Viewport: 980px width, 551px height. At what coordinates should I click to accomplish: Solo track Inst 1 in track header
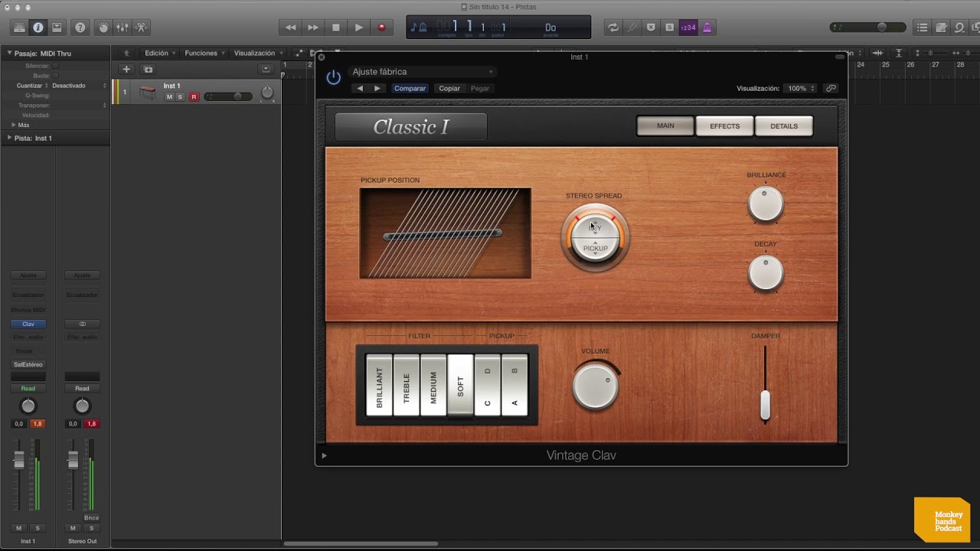[180, 97]
